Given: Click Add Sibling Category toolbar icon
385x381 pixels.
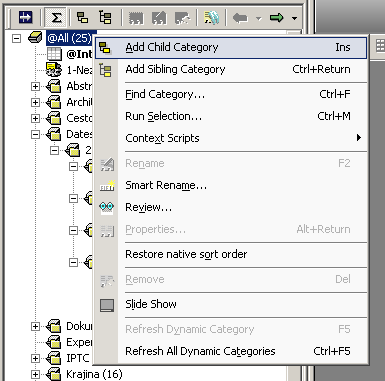Looking at the screenshot, I should 105,17.
